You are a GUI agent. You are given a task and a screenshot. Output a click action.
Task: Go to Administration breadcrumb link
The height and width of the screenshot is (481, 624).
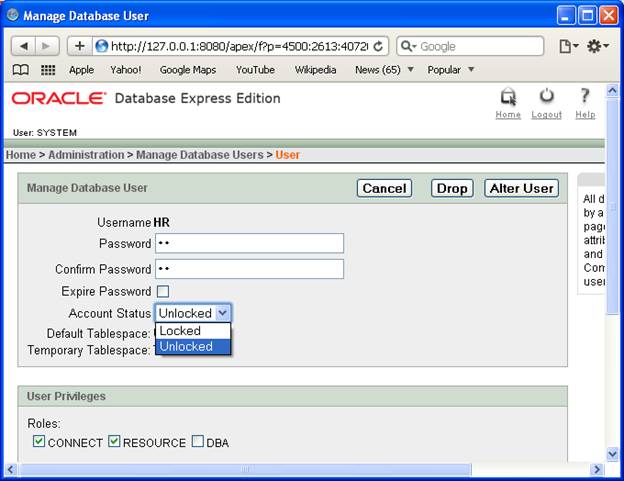click(x=86, y=155)
